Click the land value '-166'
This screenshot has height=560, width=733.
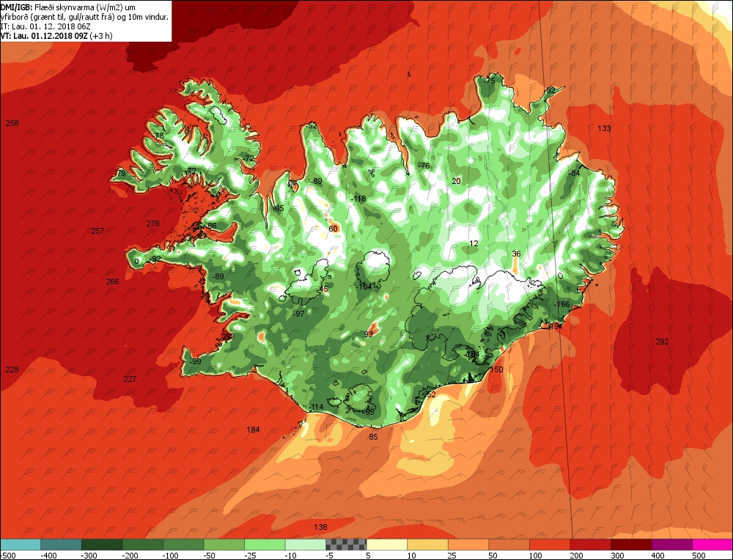[562, 305]
